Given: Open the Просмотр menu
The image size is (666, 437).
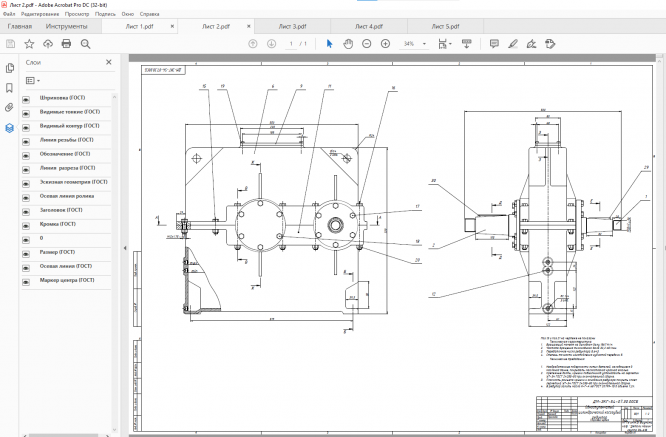Looking at the screenshot, I should (76, 14).
